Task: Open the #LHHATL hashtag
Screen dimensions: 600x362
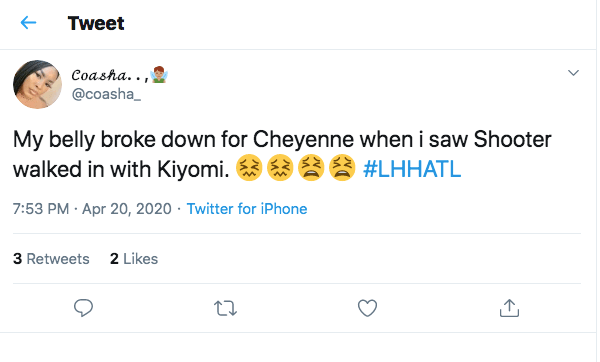Action: [412, 169]
